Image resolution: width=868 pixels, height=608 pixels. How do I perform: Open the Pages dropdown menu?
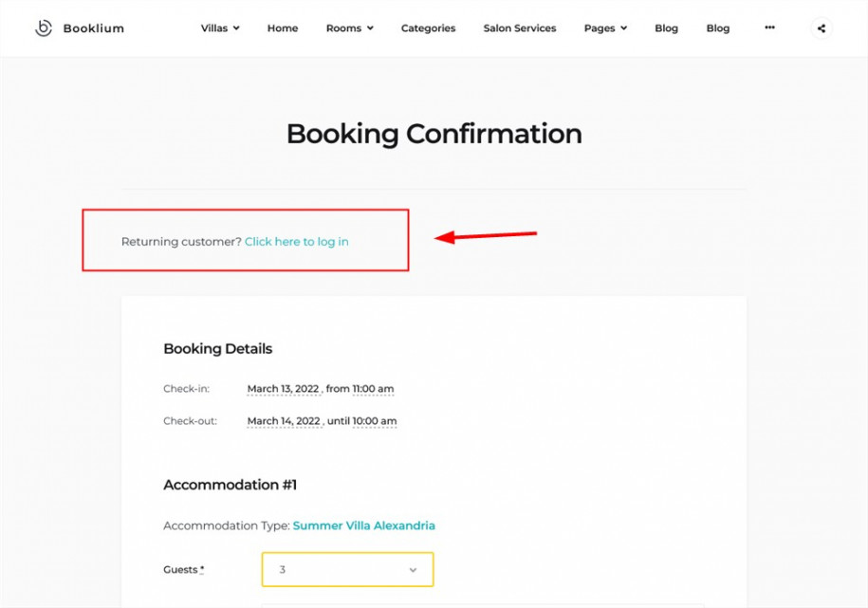[x=604, y=28]
